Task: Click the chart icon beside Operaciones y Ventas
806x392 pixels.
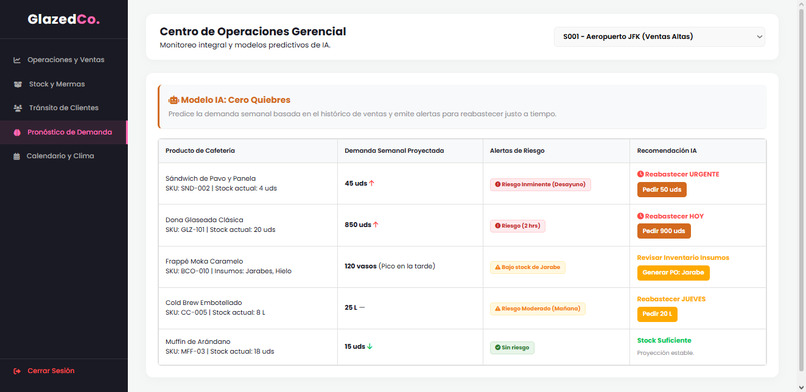Action: (17, 60)
